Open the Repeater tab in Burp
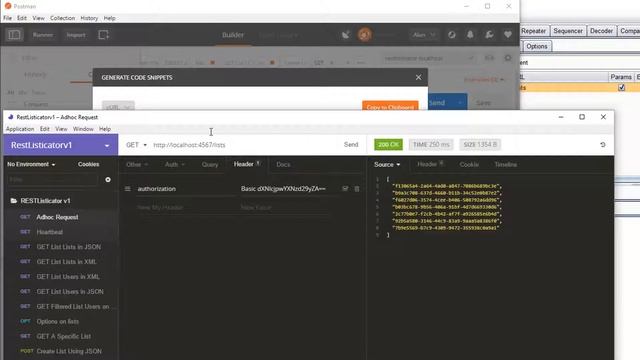 (533, 31)
